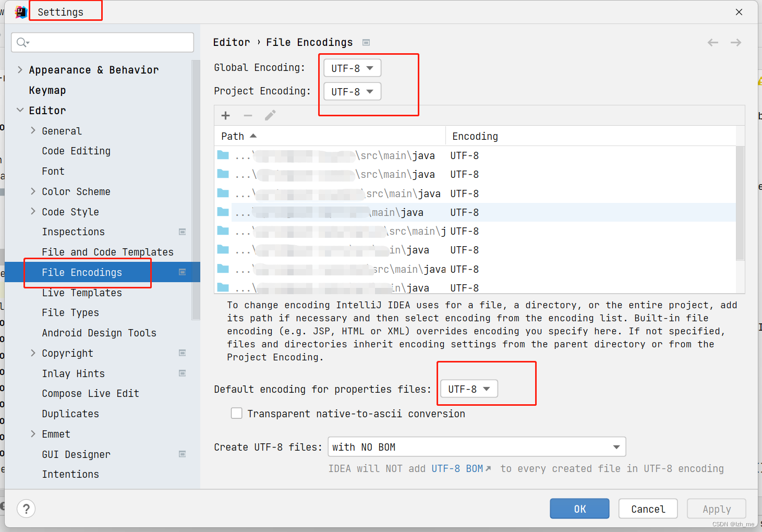
Task: Edit the selected encoding via the pencil icon
Action: 270,115
